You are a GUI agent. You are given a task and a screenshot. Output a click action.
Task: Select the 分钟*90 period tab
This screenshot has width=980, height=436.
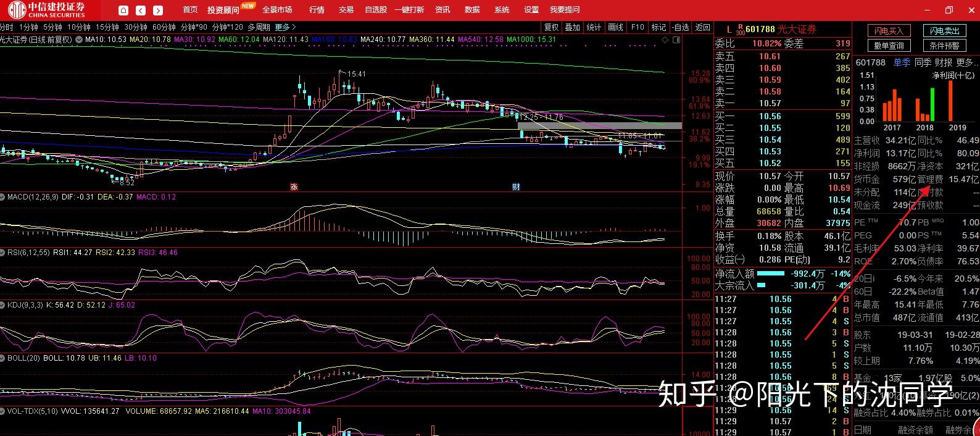click(194, 27)
